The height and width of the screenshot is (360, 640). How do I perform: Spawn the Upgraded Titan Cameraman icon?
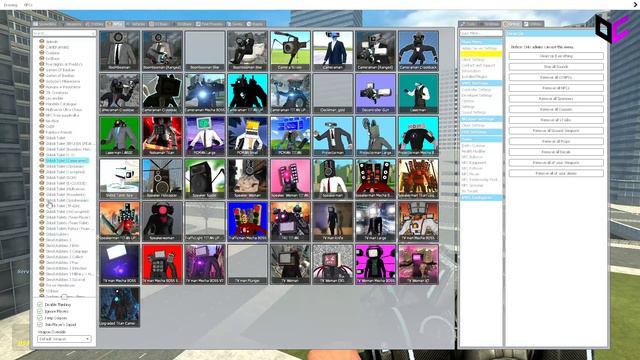(119, 307)
